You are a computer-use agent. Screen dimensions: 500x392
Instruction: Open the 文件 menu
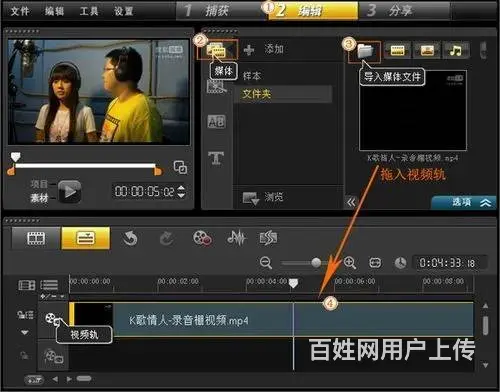20,11
